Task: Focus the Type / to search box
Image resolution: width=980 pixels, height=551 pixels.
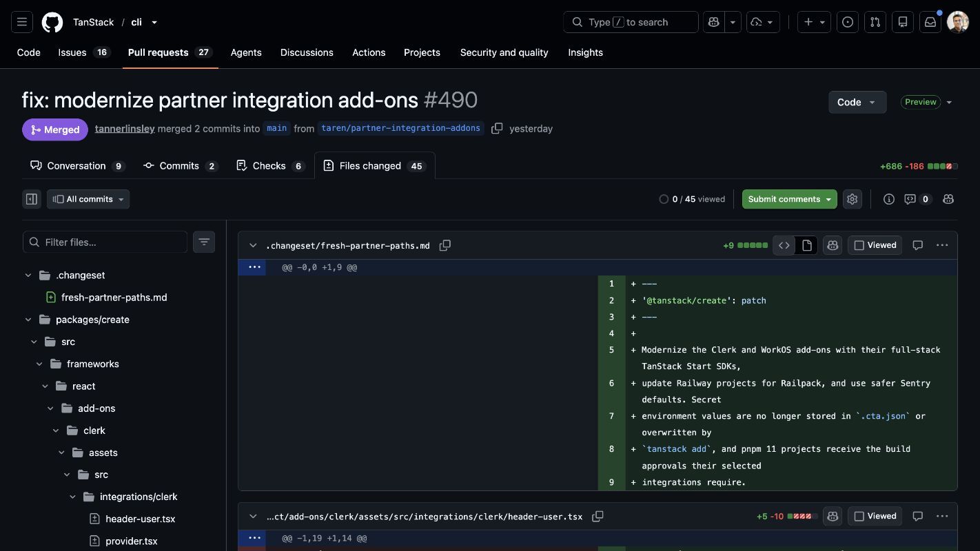Action: click(631, 22)
